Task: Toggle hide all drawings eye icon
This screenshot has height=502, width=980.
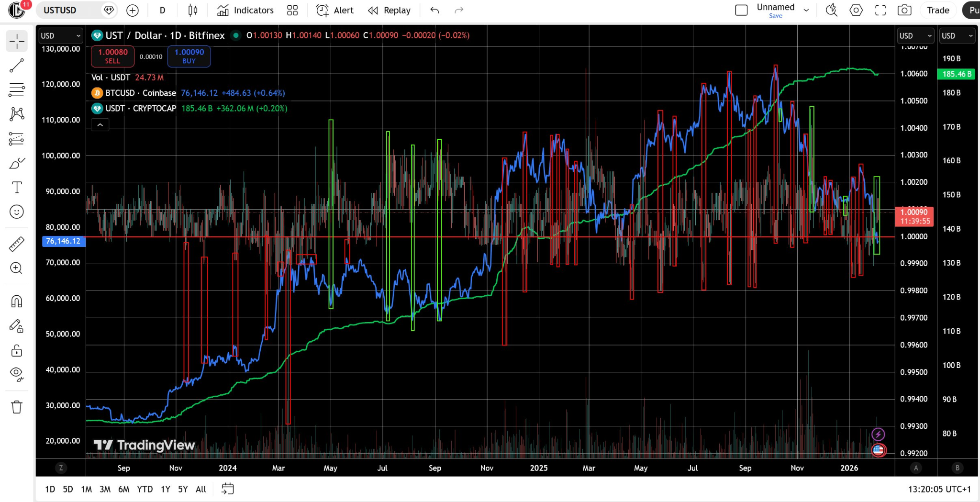Action: point(17,374)
